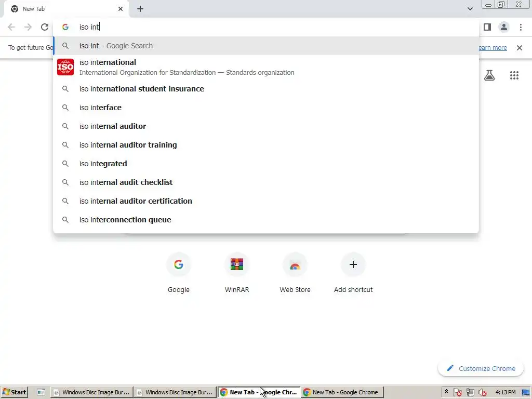Switch to the first Windows Disc Image Burner taskbar item
Viewport: 532px width, 399px height.
click(x=91, y=392)
